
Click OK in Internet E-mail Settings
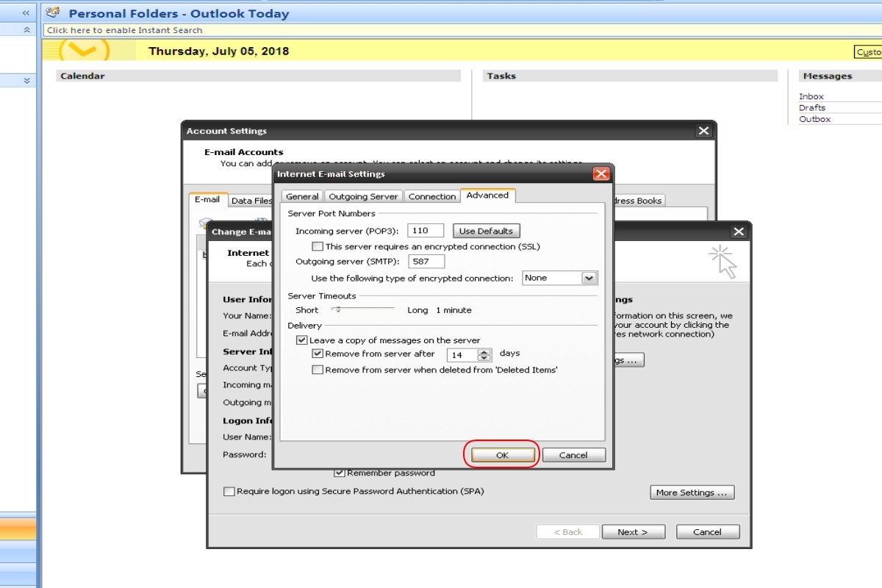(x=502, y=455)
